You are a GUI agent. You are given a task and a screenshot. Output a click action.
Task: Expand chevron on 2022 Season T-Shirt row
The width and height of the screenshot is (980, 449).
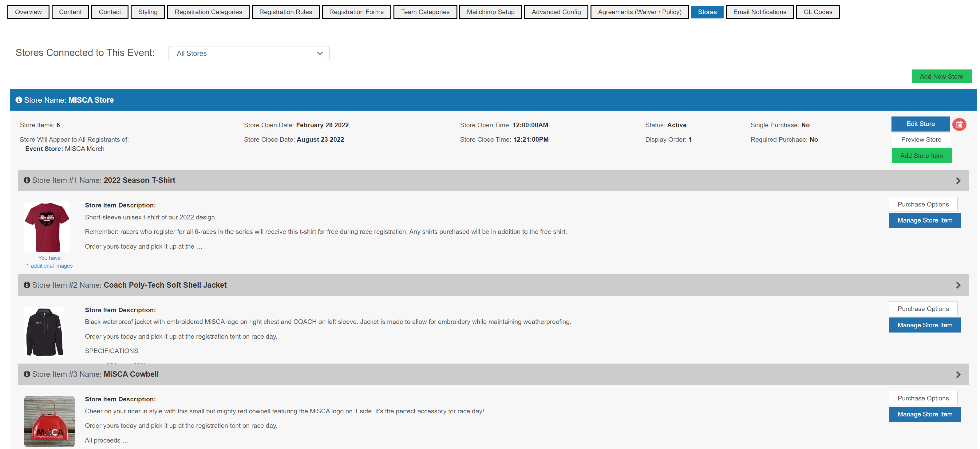pos(958,181)
